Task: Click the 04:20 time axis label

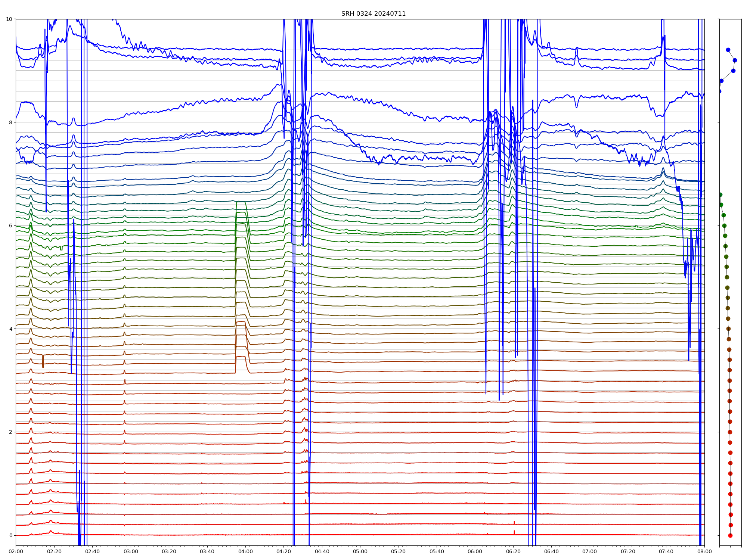Action: tap(283, 551)
